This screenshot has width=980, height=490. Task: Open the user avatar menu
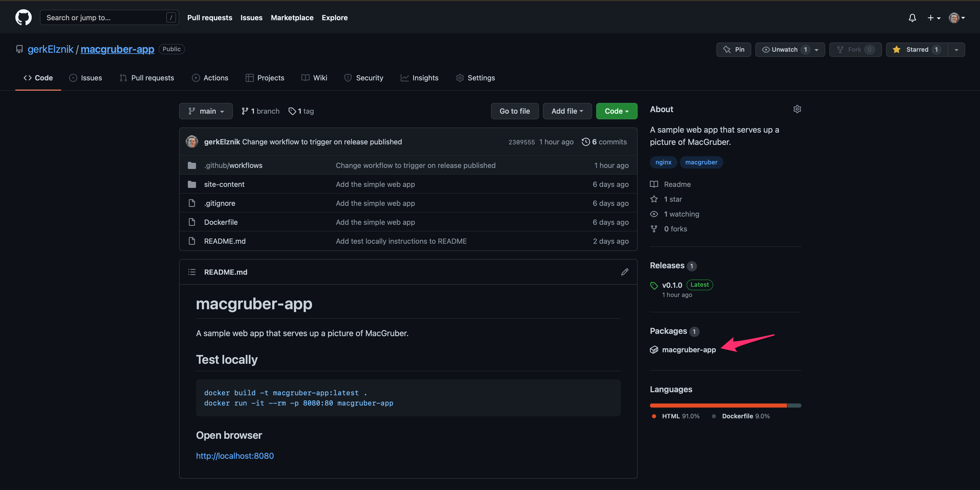click(x=956, y=18)
